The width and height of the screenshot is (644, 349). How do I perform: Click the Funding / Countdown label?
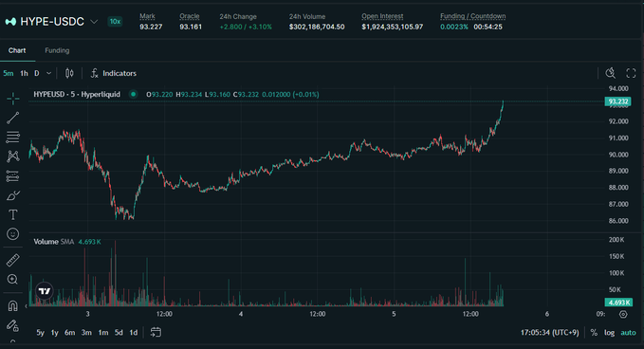[472, 16]
